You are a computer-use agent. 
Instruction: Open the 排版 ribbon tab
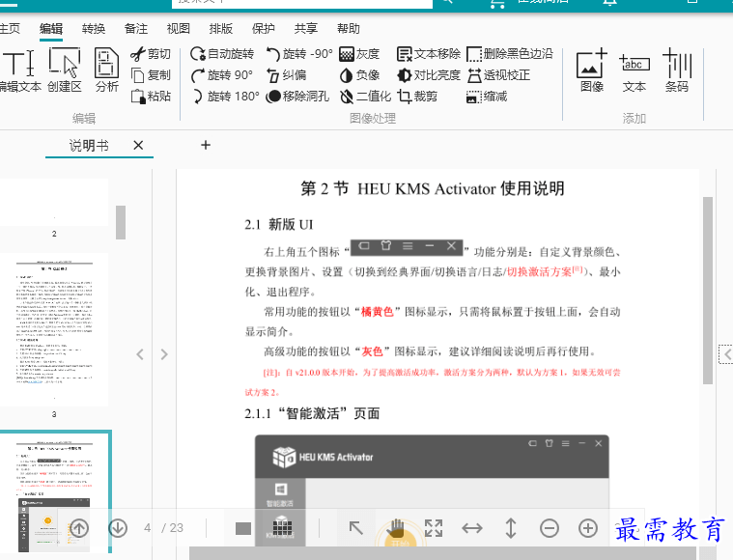(221, 29)
